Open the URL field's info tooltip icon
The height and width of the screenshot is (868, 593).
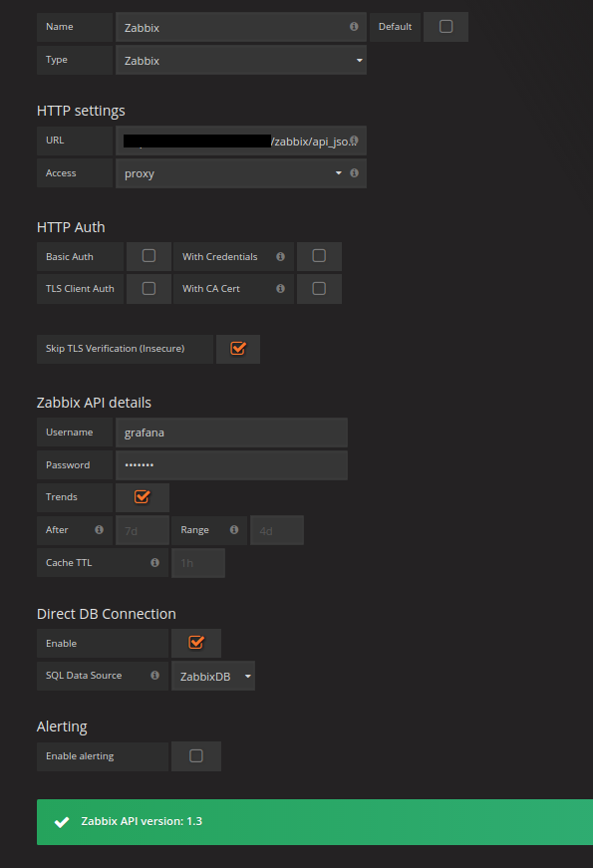[x=354, y=141]
